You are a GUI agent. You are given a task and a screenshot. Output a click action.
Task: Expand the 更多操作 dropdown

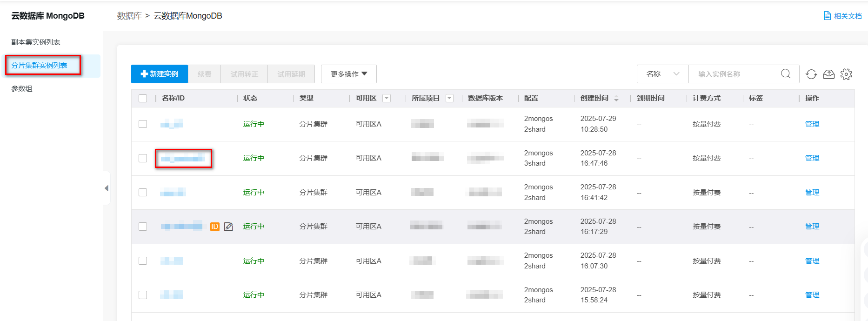click(x=348, y=74)
